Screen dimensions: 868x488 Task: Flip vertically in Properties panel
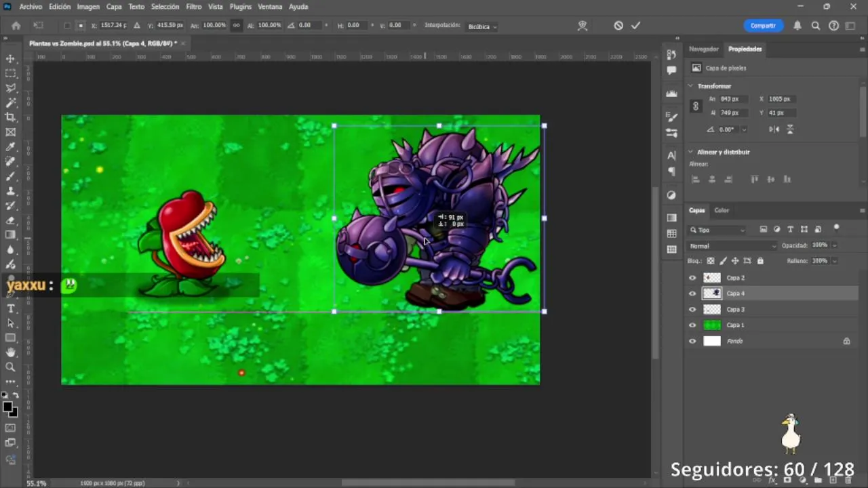[x=790, y=129]
